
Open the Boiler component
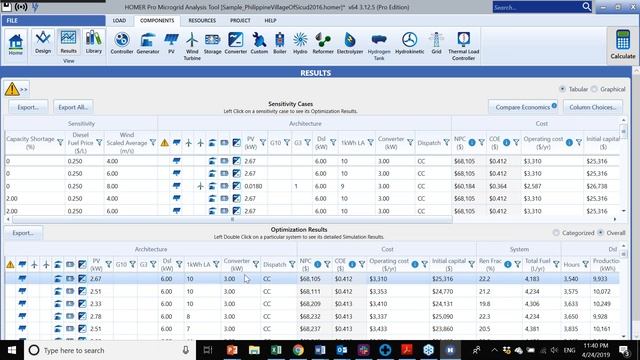click(x=280, y=43)
